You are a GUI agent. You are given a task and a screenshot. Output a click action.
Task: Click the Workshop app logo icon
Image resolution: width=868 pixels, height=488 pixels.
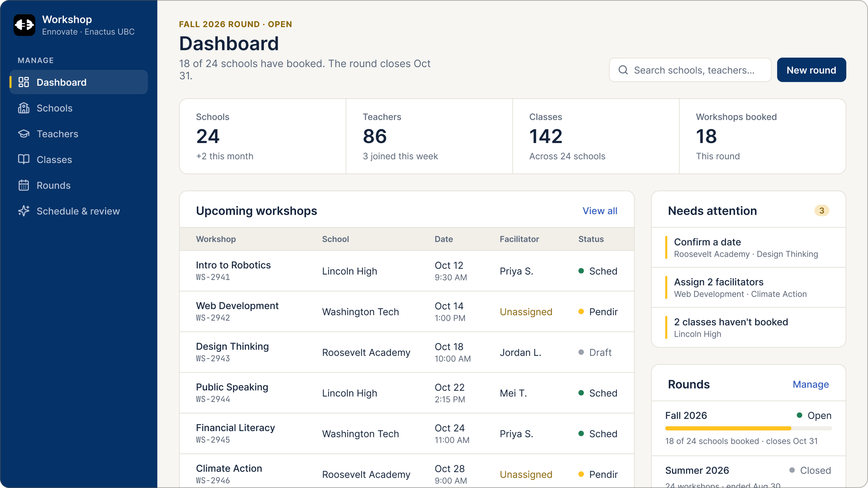24,25
